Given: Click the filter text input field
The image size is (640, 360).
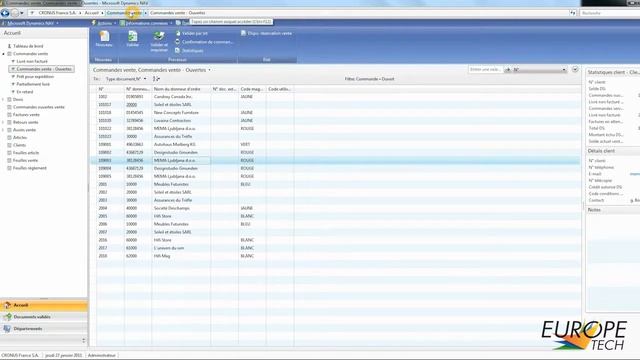Looking at the screenshot, I should pos(486,70).
